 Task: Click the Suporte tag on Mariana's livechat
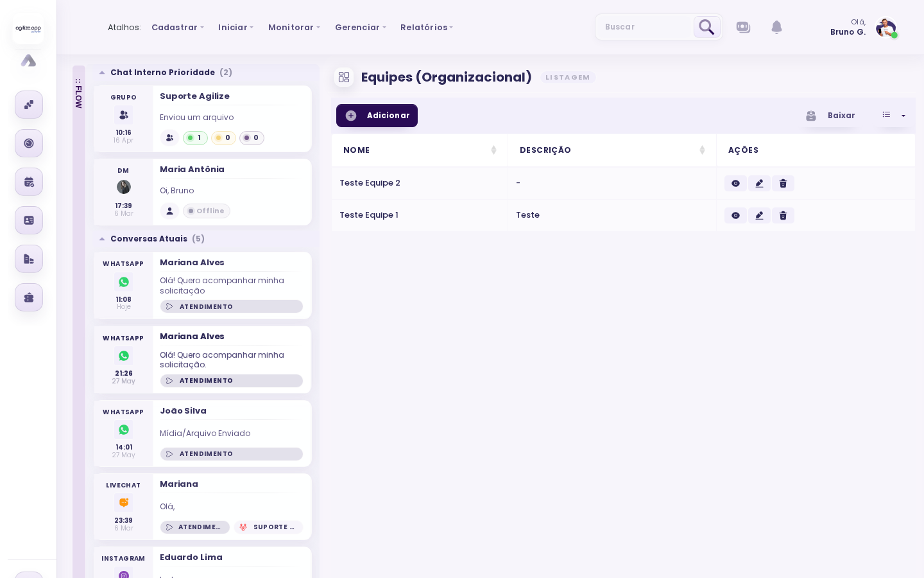pyautogui.click(x=268, y=527)
